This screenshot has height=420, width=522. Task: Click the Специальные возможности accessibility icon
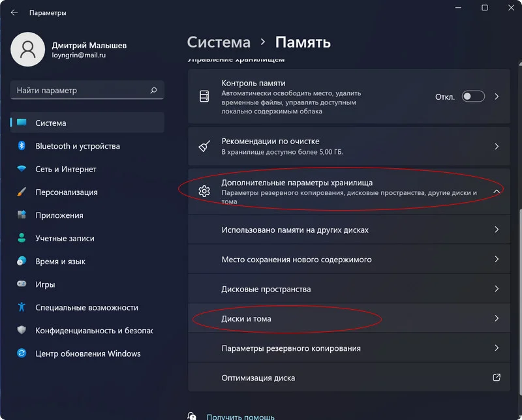22,307
